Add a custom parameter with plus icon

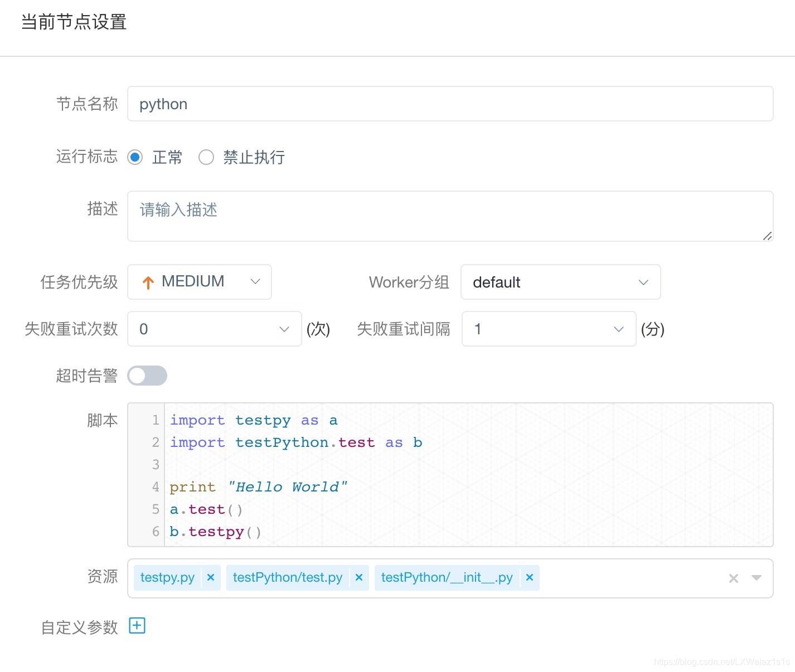137,626
